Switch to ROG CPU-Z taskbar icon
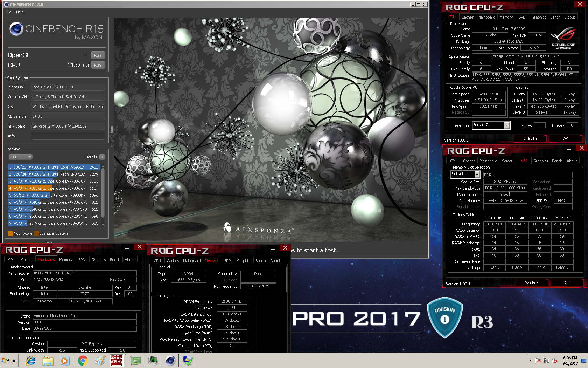 pos(117,361)
